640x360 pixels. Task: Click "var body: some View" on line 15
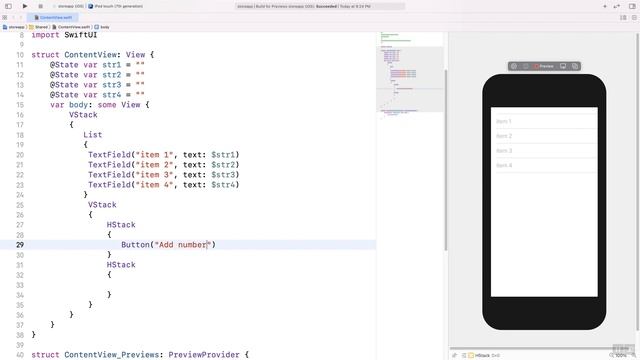click(x=95, y=105)
